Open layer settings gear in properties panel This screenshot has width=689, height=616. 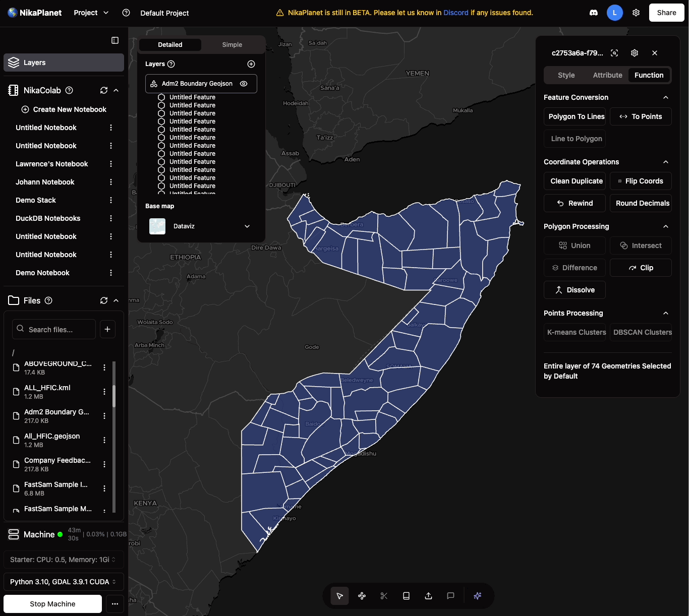pos(635,53)
